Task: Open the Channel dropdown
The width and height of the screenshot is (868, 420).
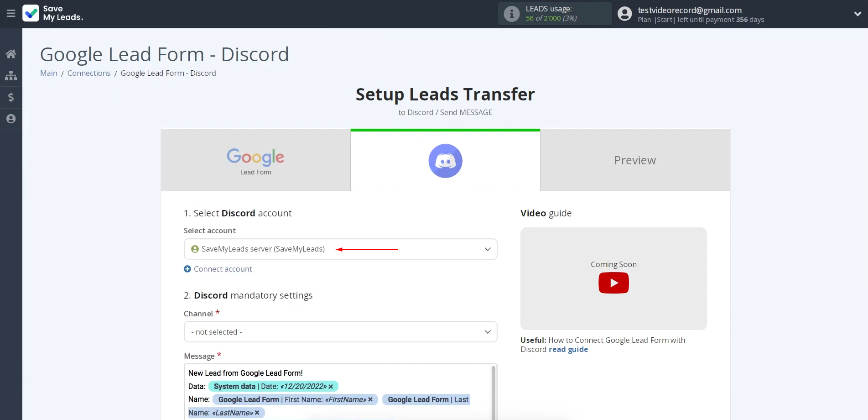Action: pos(340,332)
